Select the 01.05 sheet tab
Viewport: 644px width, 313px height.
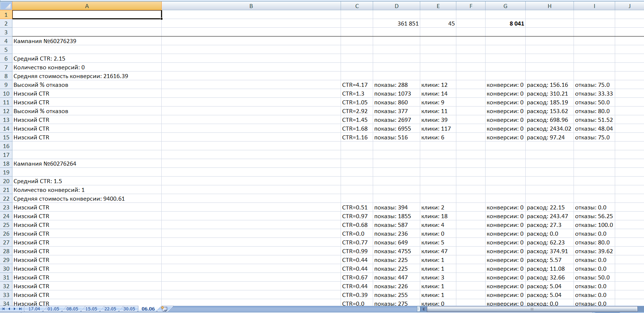click(x=53, y=309)
